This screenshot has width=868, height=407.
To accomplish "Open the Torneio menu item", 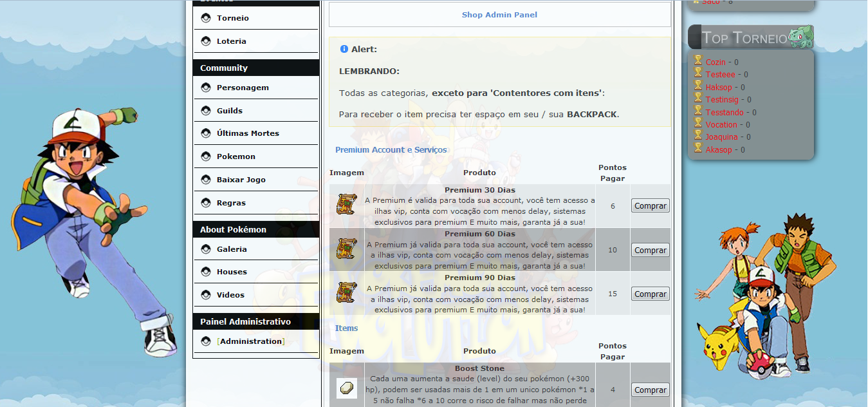I will [x=233, y=18].
